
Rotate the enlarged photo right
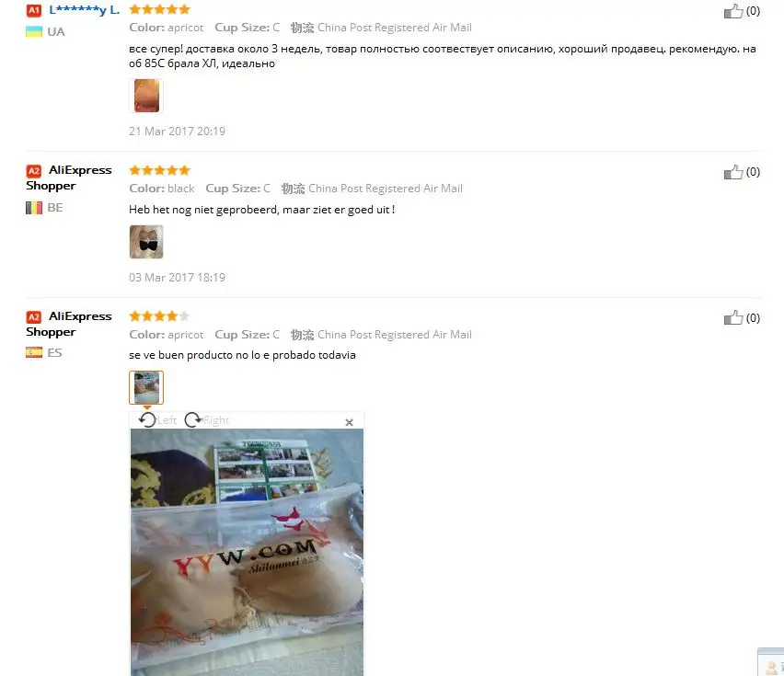pyautogui.click(x=206, y=420)
